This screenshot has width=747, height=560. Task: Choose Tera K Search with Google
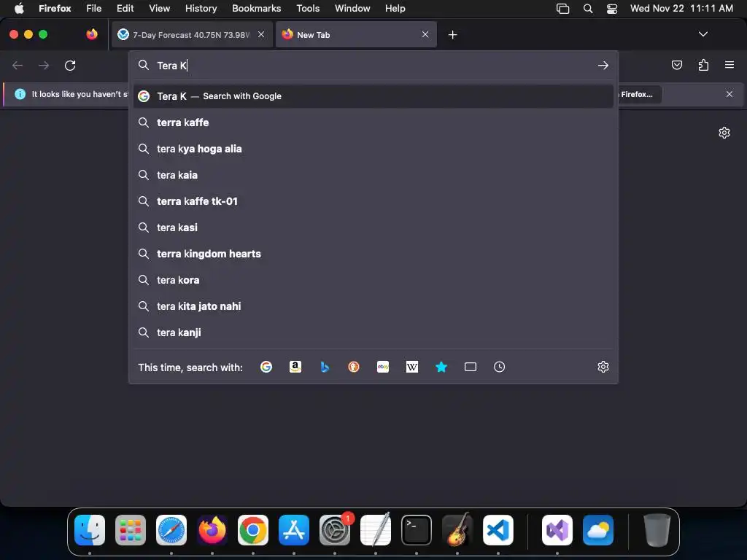[x=373, y=96]
